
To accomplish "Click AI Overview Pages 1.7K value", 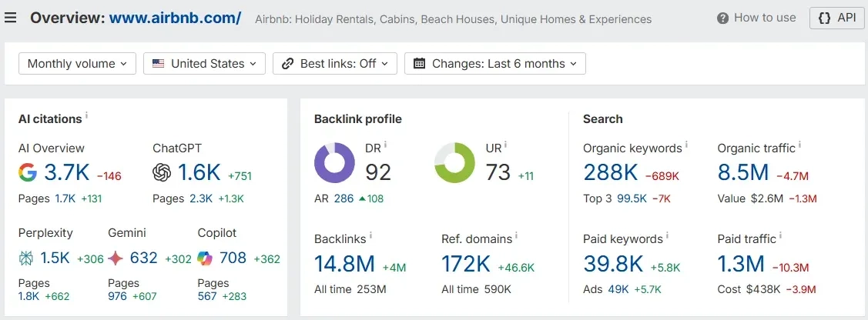I will pos(65,198).
